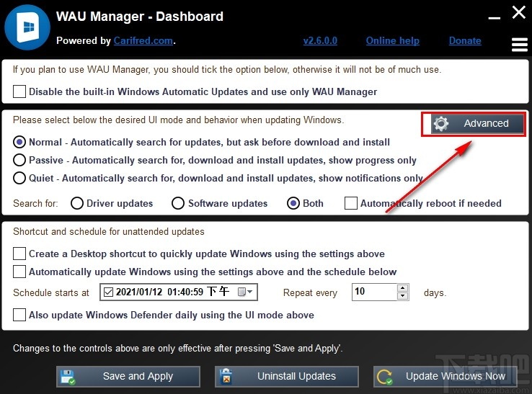532x394 pixels.
Task: Click the Donate link
Action: [465, 40]
